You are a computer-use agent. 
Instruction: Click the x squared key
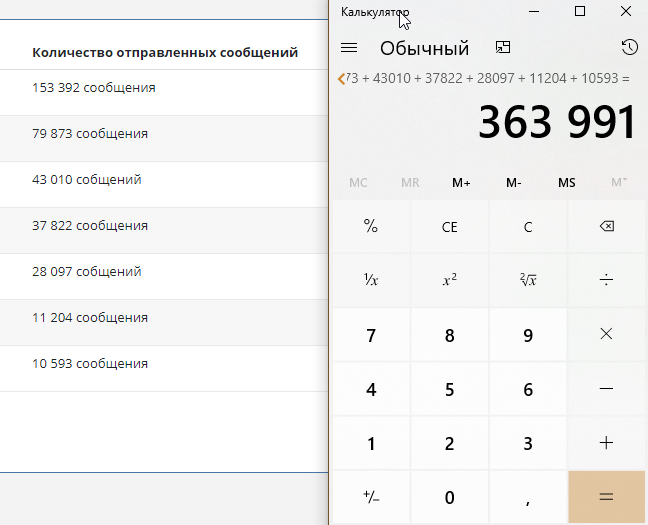450,280
